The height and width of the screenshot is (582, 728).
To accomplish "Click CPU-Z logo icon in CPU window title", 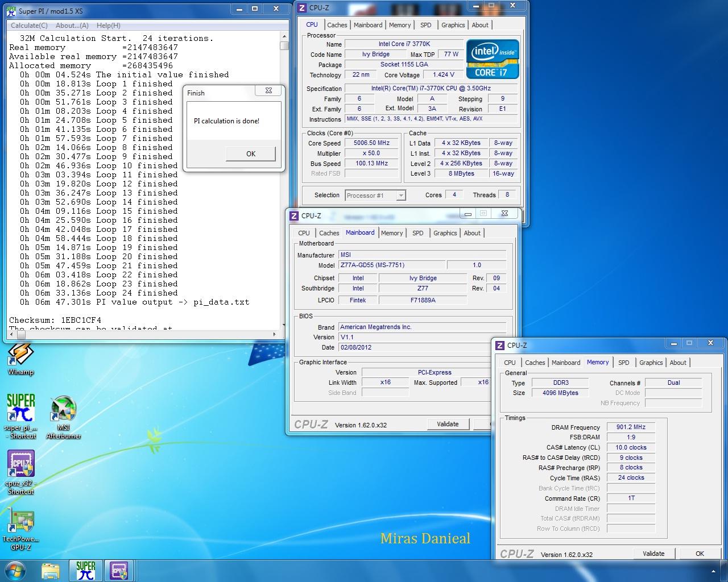I will coord(303,8).
